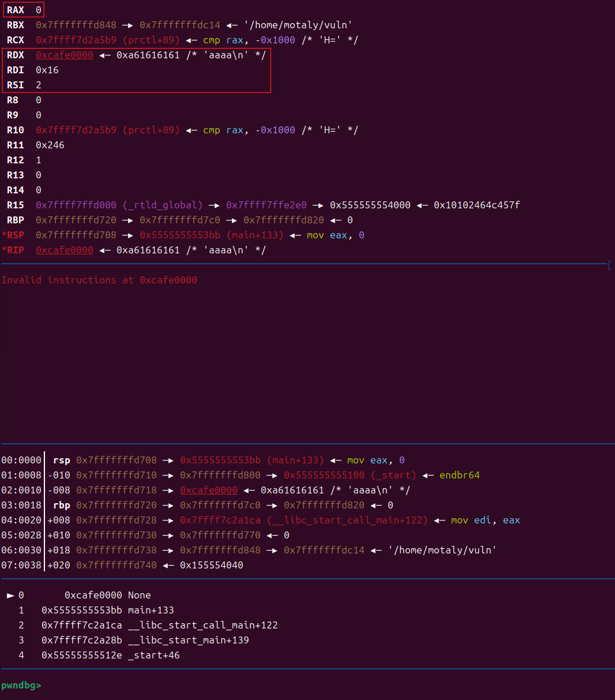615x700 pixels.
Task: Click (_rtld_global) symbol in R15 row
Action: point(162,205)
